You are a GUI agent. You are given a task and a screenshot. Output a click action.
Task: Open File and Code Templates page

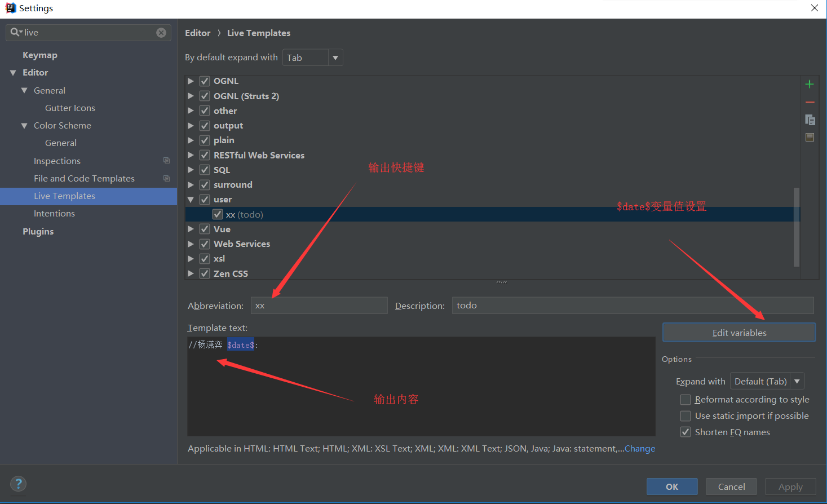coord(84,179)
